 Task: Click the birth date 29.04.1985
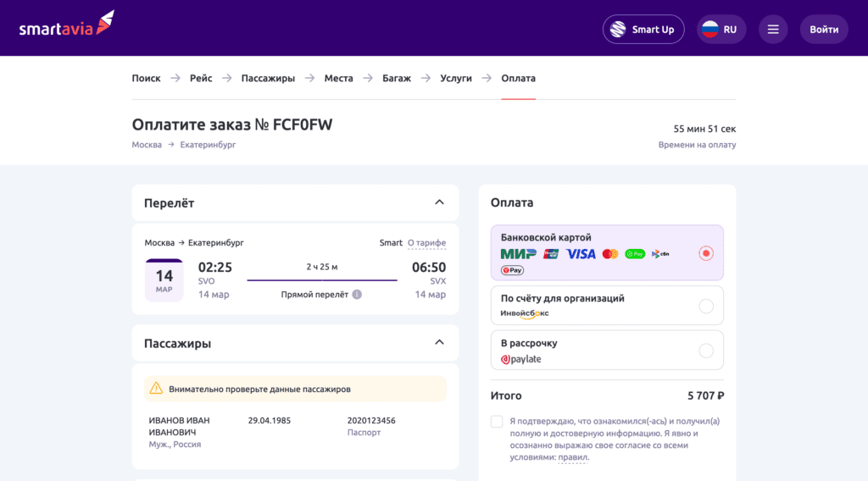pyautogui.click(x=269, y=421)
